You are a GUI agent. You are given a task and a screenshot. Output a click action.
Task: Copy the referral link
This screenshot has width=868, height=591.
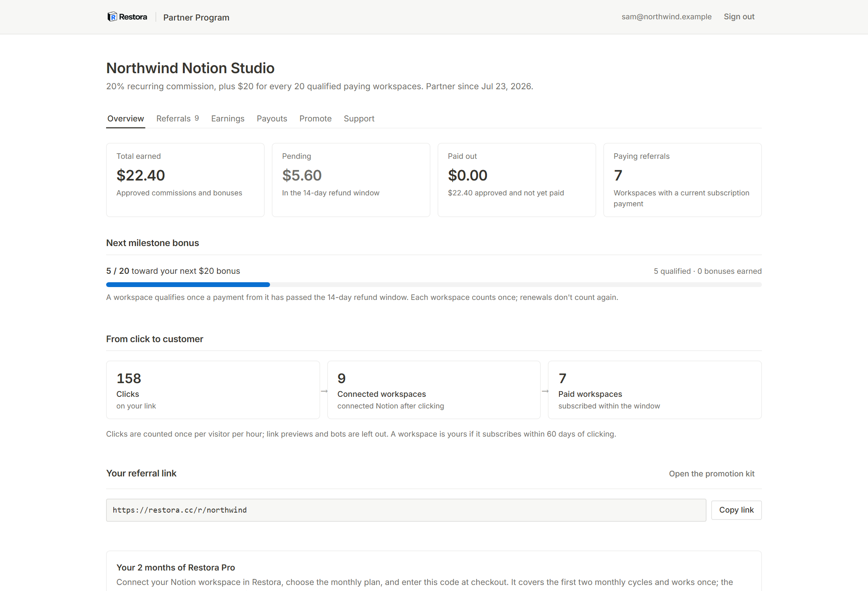pos(736,510)
